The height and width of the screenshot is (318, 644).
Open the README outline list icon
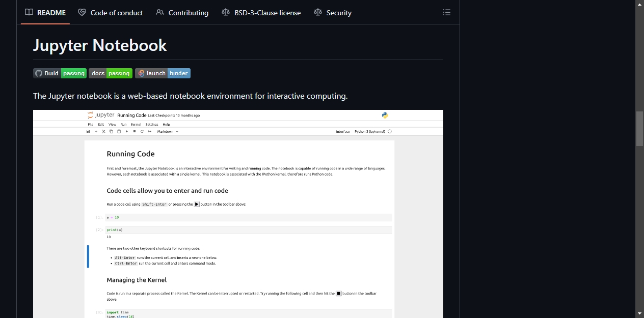coord(447,12)
